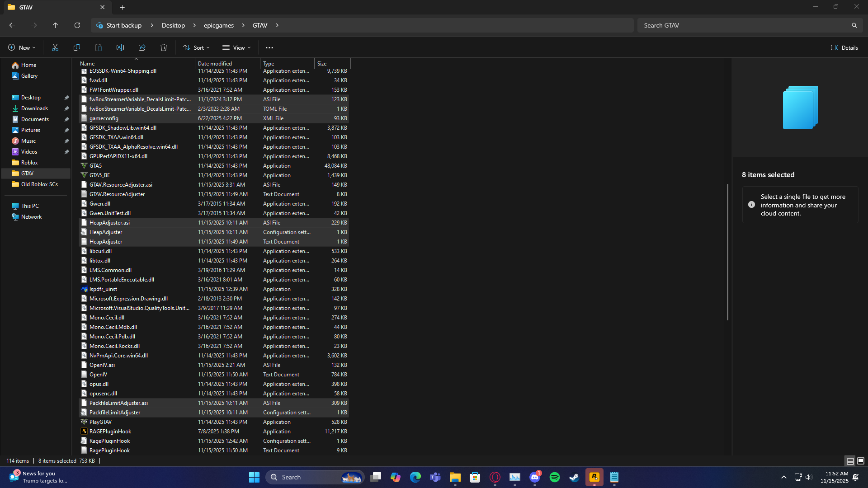The width and height of the screenshot is (868, 488).
Task: Click the Share icon in toolbar
Action: pos(142,47)
